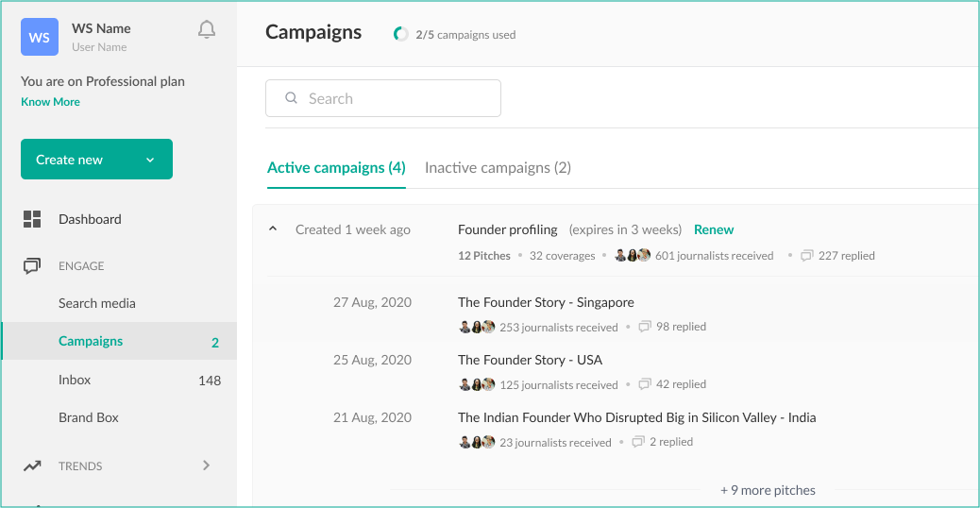Show the 9 more pitches
Image resolution: width=980 pixels, height=508 pixels.
pyautogui.click(x=769, y=490)
